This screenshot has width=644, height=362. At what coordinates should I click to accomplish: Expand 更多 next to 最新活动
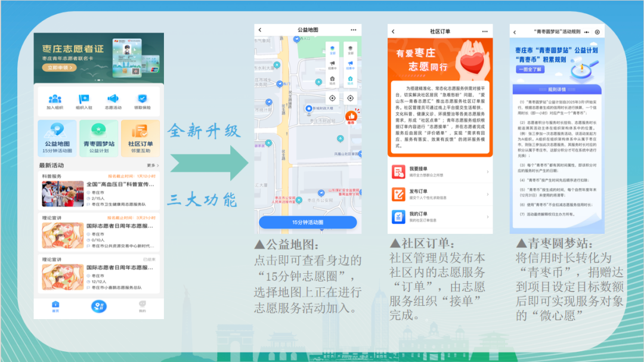point(153,166)
